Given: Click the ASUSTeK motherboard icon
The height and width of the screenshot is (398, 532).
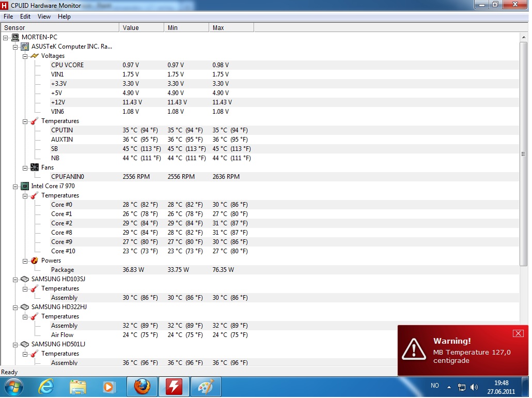Looking at the screenshot, I should coord(25,47).
